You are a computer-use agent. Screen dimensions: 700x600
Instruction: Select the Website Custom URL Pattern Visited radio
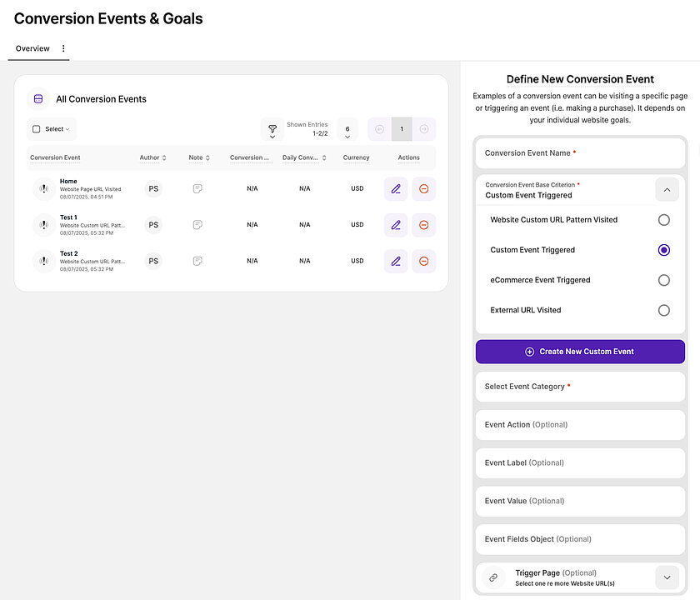[664, 219]
